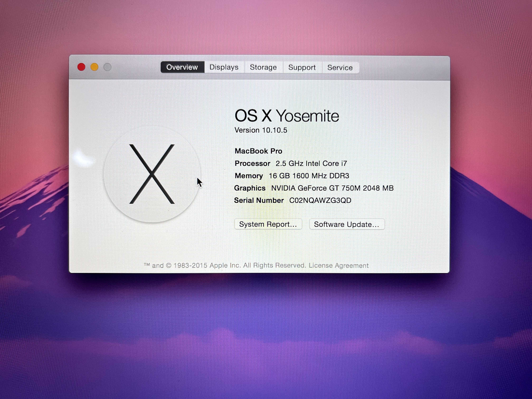Minimize window with the yellow button

point(94,67)
